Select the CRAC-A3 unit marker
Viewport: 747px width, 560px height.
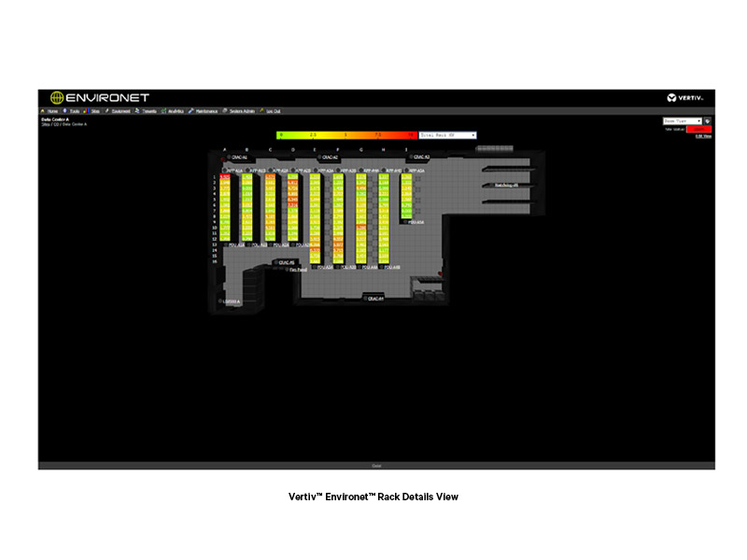[409, 157]
